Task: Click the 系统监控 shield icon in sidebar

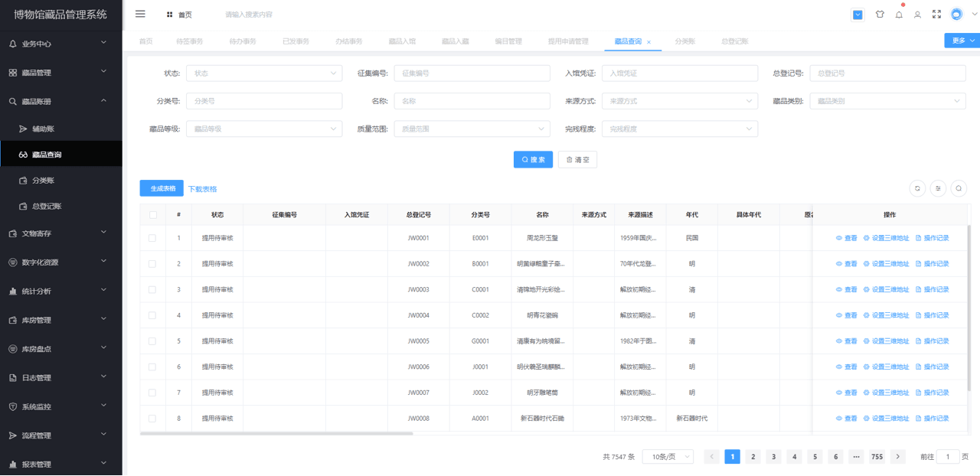Action: point(13,407)
